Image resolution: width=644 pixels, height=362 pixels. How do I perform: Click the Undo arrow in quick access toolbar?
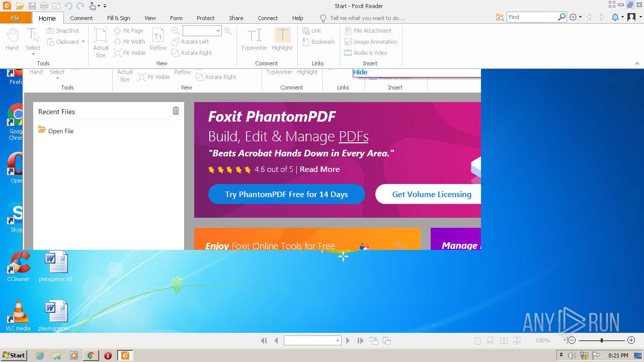[x=68, y=6]
